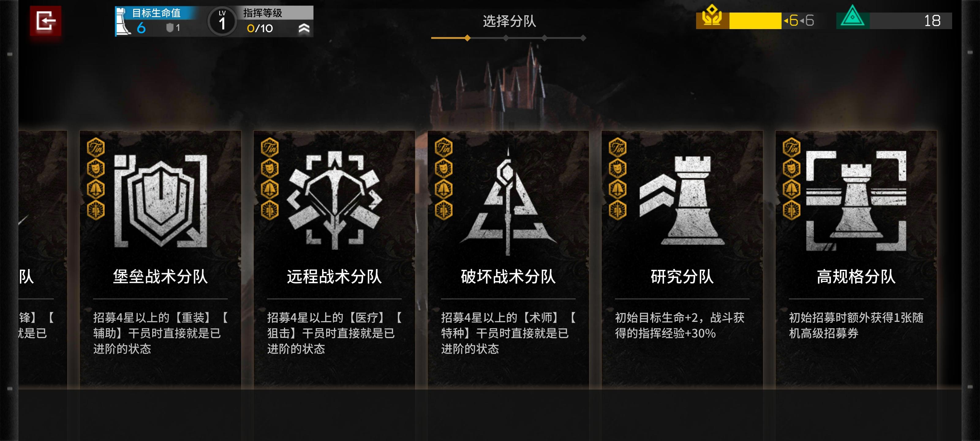Image resolution: width=980 pixels, height=441 pixels.
Task: Click the 选择分队 step heading
Action: [509, 21]
